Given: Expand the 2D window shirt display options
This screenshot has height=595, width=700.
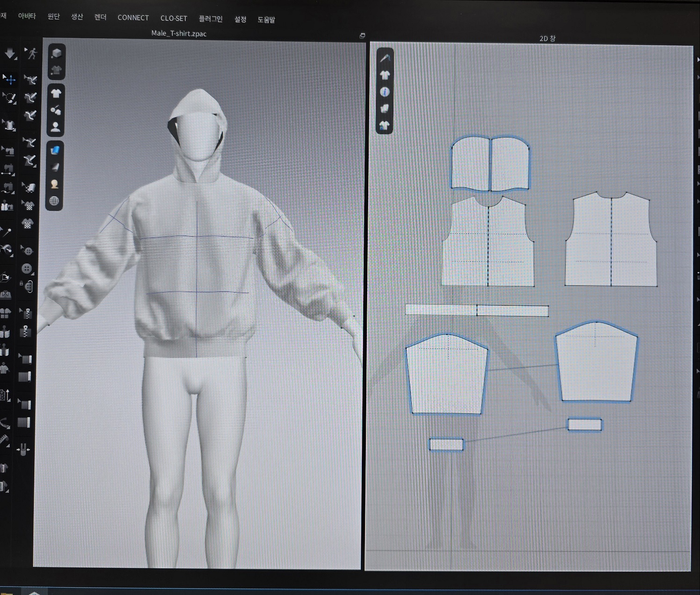Looking at the screenshot, I should [x=385, y=75].
